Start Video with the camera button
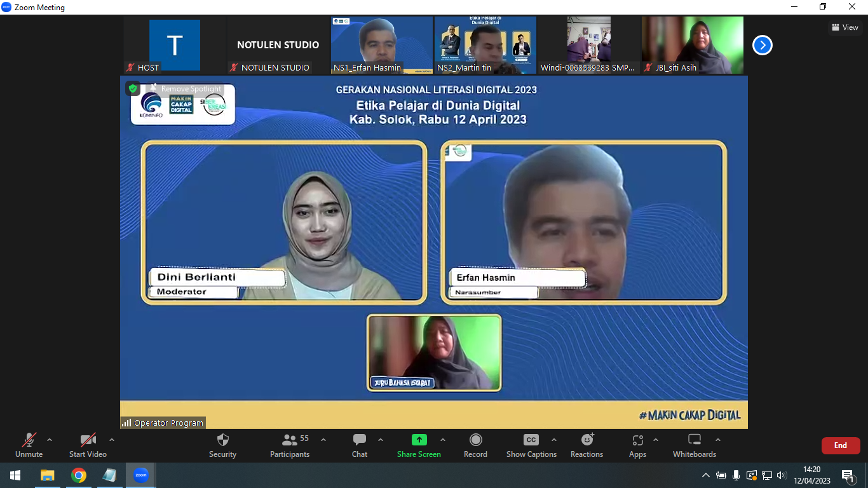 pos(88,445)
